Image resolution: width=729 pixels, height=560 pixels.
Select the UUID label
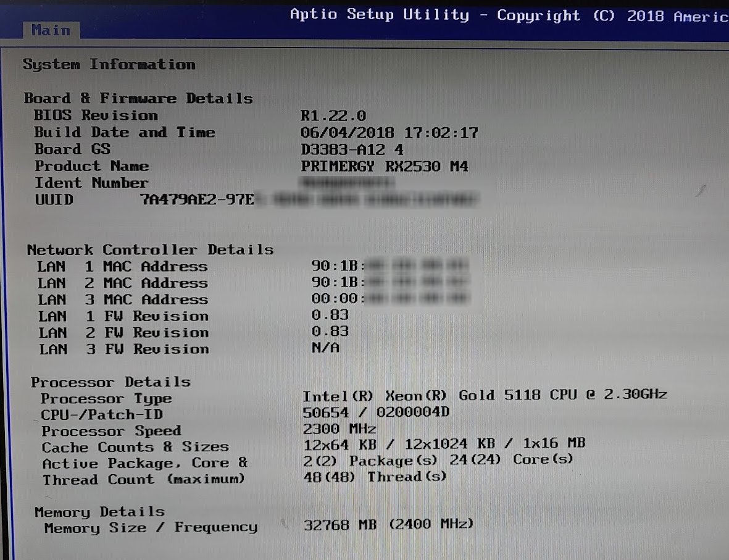pos(54,199)
